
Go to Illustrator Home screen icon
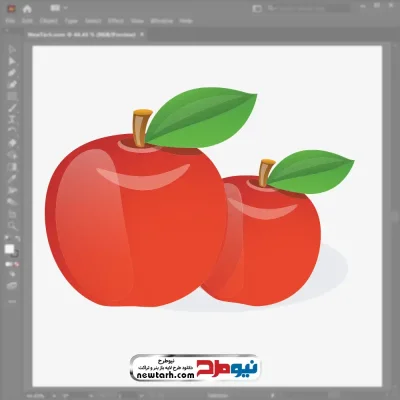(x=27, y=9)
